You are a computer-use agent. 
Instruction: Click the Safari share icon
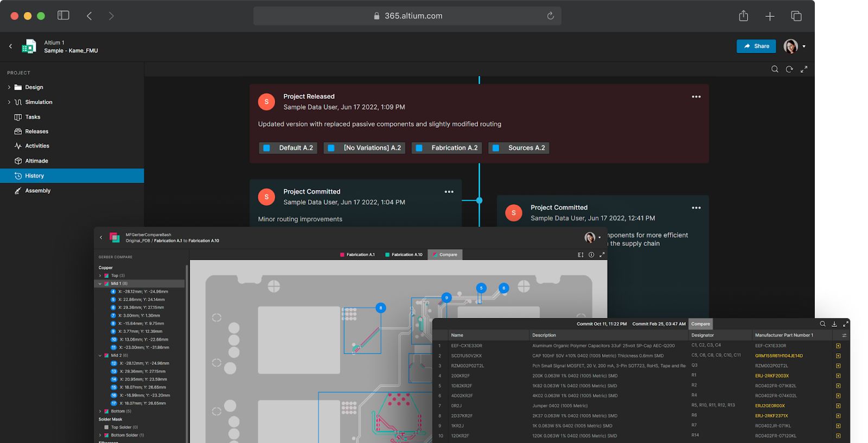tap(743, 16)
